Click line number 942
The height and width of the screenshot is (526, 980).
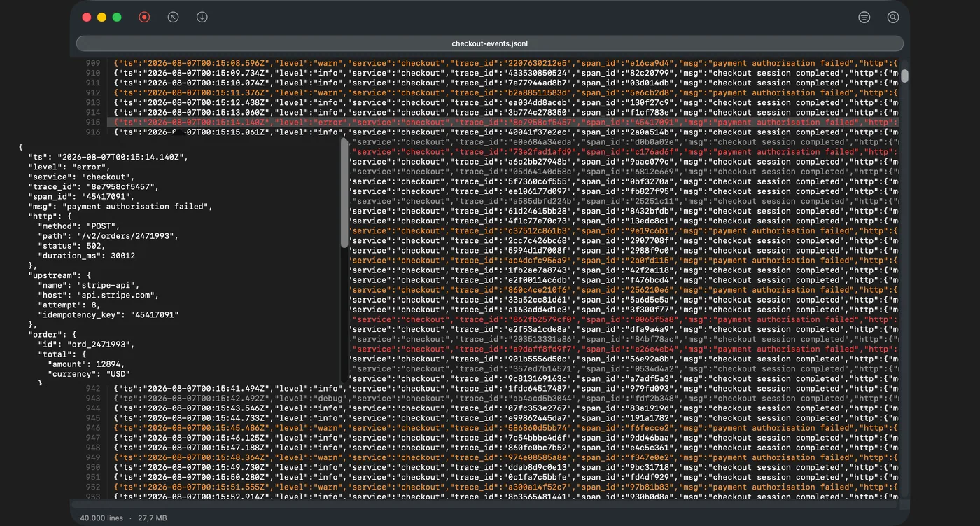[x=92, y=388]
